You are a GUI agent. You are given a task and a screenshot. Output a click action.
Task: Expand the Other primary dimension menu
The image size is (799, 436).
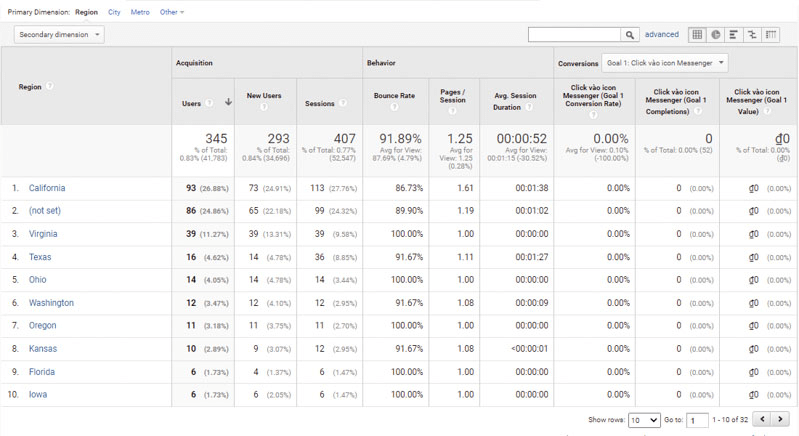[172, 12]
